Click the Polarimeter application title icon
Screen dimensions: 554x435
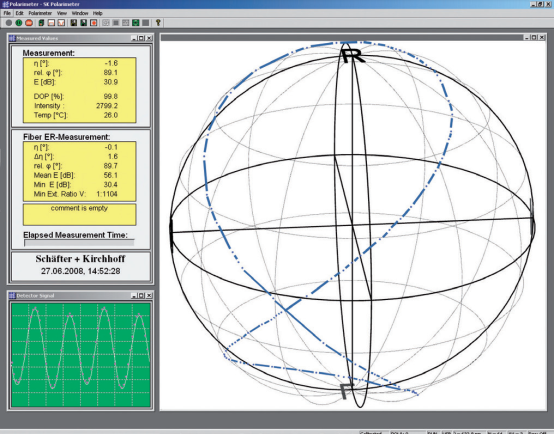[5, 4]
